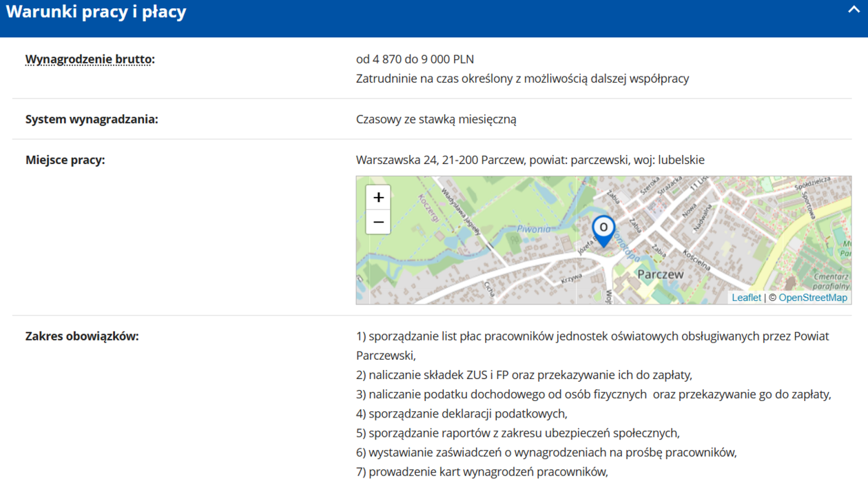Click the Warunki pracy i płacy header title
This screenshot has height=483, width=868.
tap(96, 12)
